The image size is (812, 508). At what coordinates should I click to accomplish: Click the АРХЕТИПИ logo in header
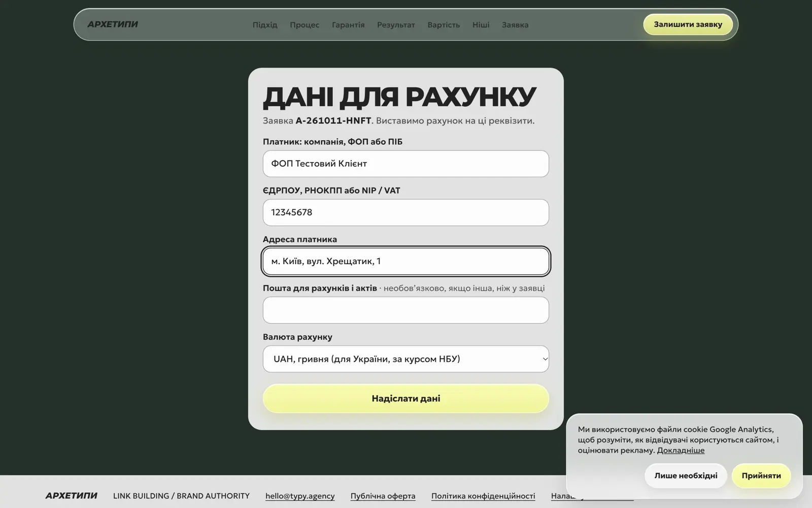113,24
